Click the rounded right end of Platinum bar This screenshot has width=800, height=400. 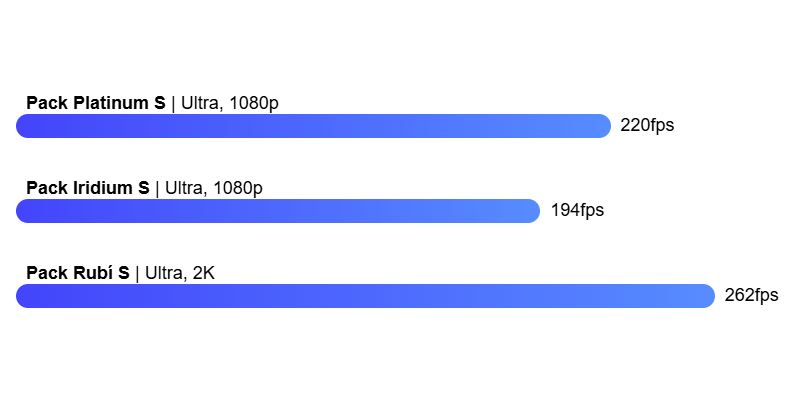[601, 126]
